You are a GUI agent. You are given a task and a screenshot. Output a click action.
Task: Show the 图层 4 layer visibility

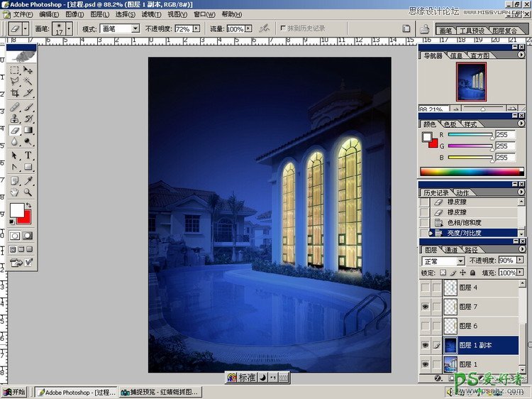tap(425, 288)
